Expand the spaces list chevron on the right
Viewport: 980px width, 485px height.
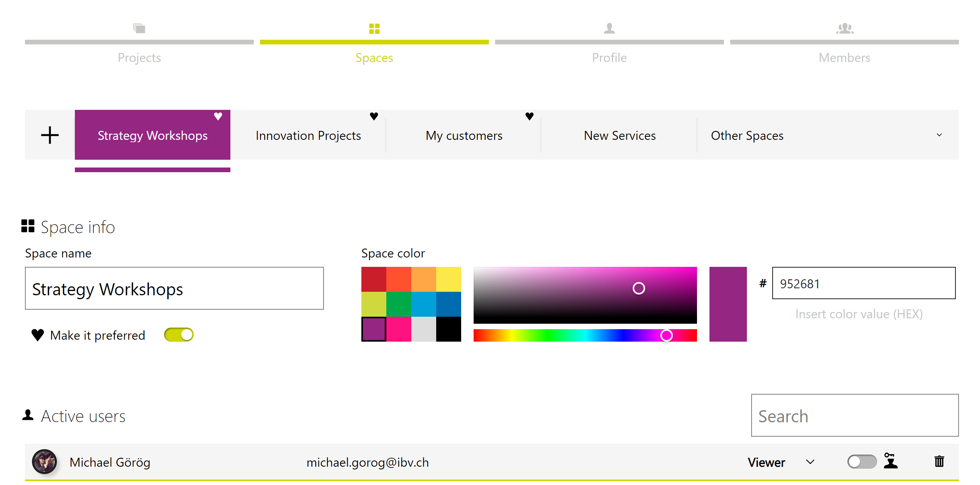point(939,135)
